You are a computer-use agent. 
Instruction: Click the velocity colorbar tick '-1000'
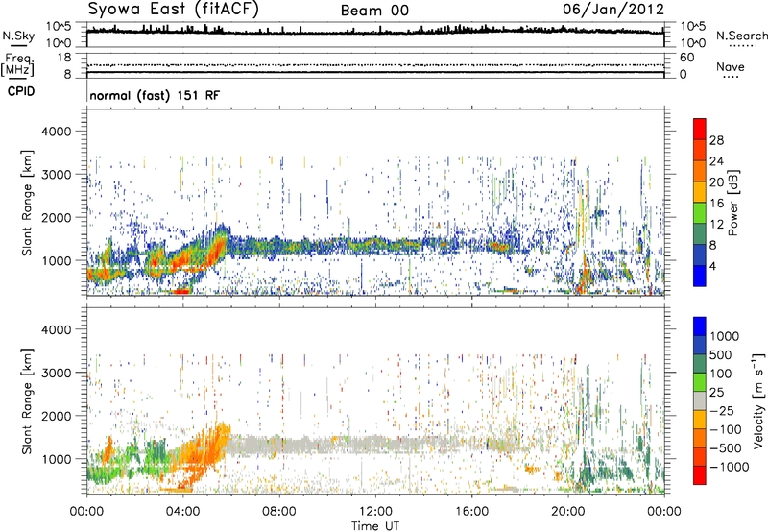(x=730, y=467)
